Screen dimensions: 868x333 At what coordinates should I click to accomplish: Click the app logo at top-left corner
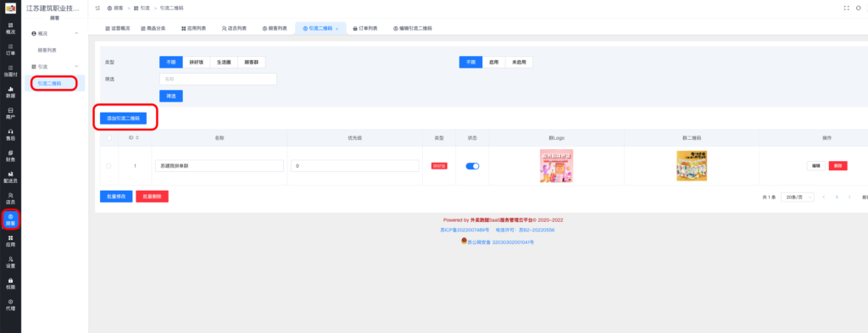[x=10, y=8]
